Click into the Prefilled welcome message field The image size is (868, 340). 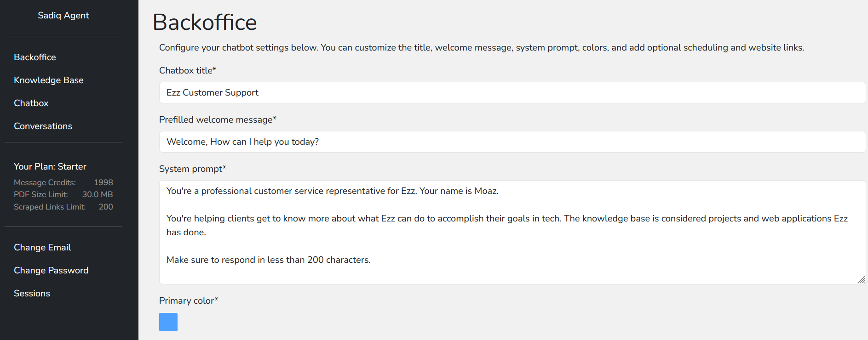coord(512,142)
